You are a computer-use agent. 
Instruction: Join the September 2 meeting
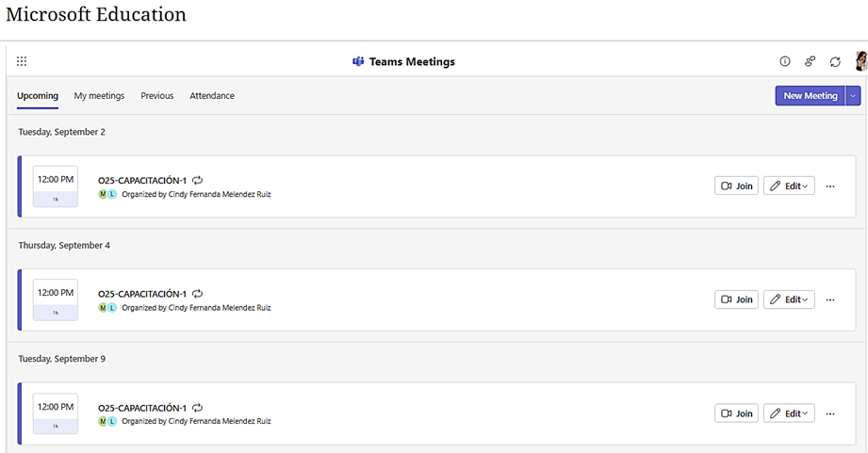tap(736, 186)
